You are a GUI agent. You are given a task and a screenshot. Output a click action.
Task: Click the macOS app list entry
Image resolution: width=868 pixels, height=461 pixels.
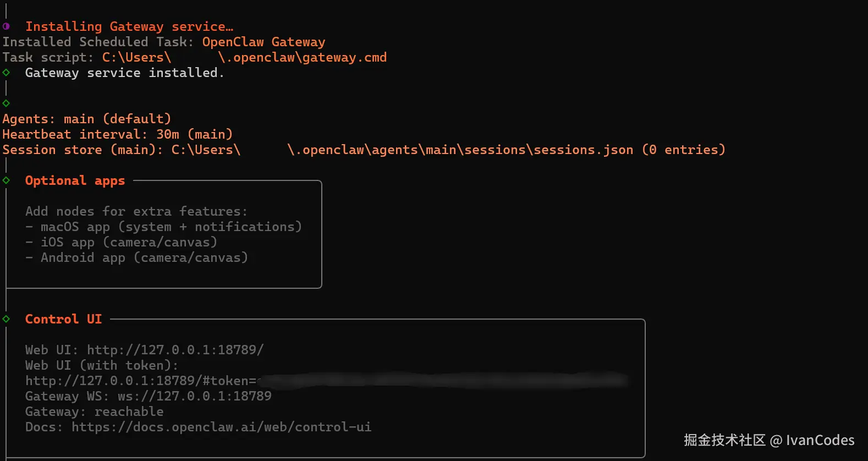(171, 227)
